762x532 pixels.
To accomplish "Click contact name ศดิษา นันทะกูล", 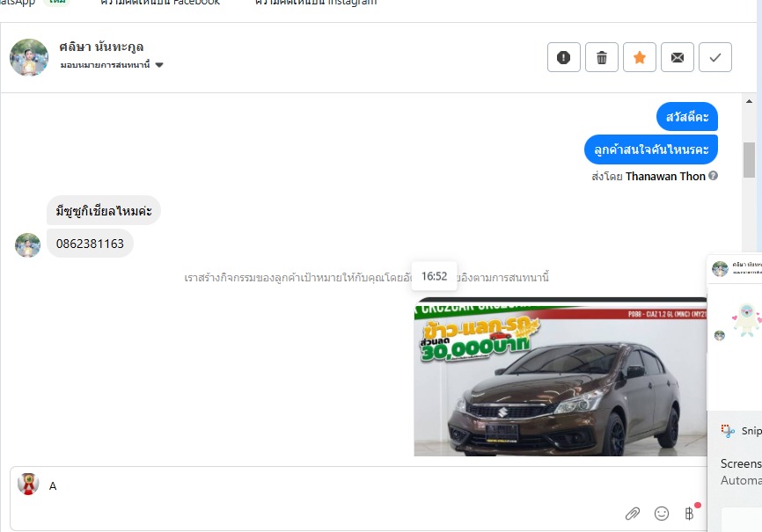I will point(101,47).
